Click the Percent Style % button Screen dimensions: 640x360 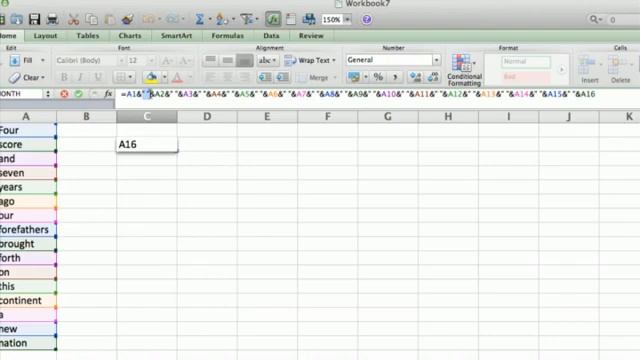[378, 77]
